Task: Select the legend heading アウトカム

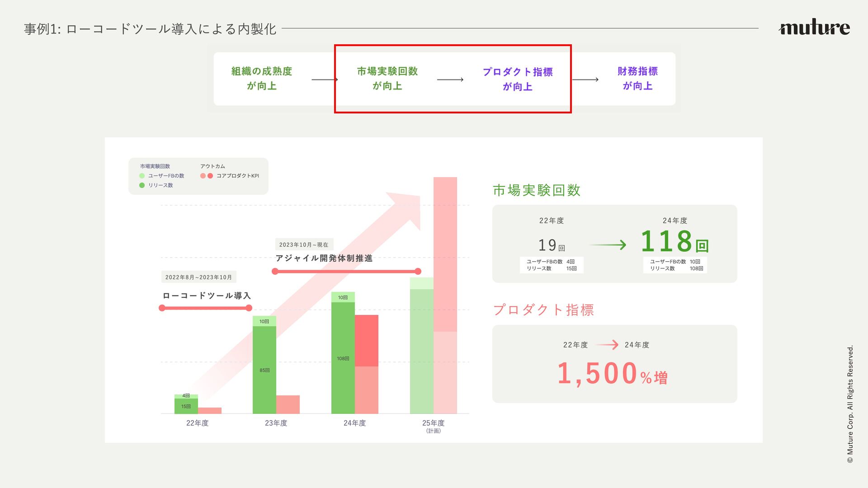Action: (212, 166)
